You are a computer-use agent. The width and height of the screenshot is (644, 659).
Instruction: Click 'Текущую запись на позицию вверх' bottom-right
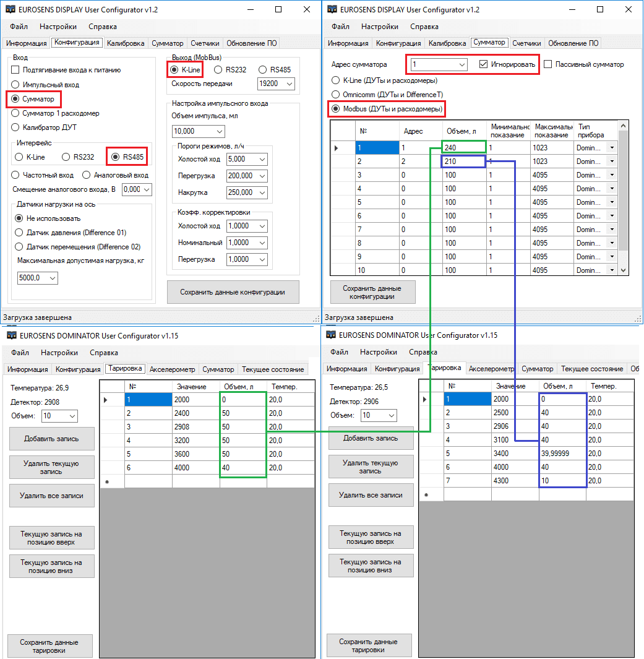pos(371,538)
